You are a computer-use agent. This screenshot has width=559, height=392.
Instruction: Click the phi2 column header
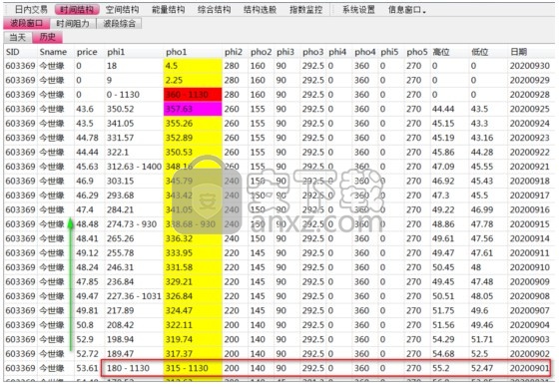[234, 52]
